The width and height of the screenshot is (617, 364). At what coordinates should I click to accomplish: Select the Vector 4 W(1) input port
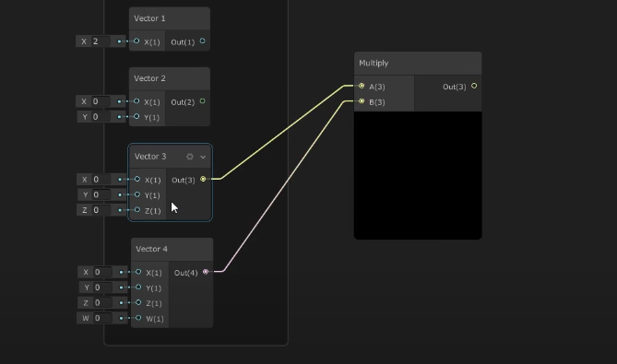coord(138,318)
